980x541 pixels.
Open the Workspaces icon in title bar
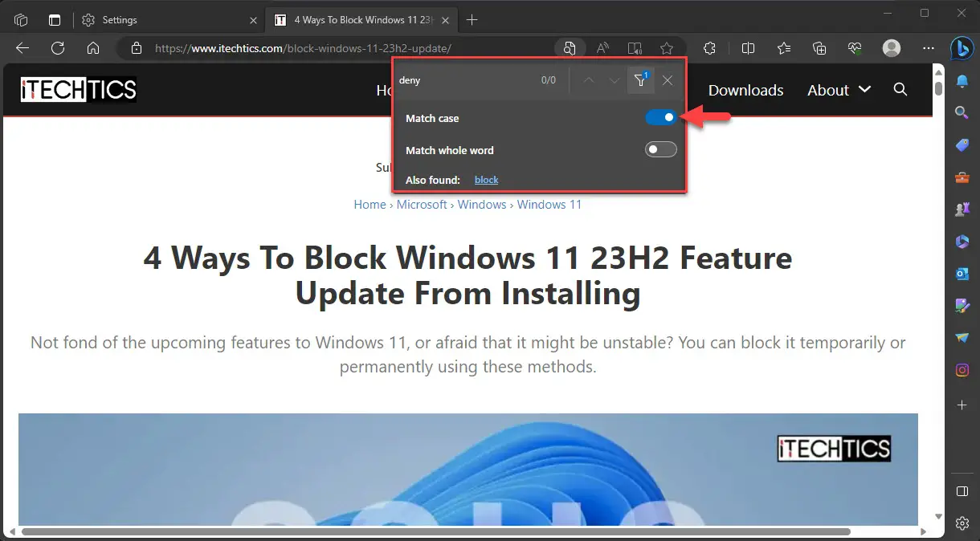(x=22, y=20)
